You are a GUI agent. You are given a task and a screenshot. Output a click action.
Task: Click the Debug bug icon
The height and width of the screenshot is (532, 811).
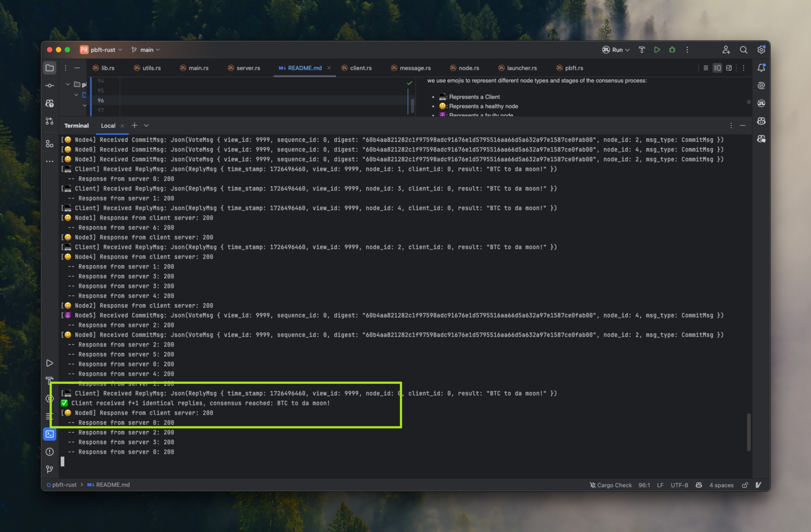click(672, 50)
